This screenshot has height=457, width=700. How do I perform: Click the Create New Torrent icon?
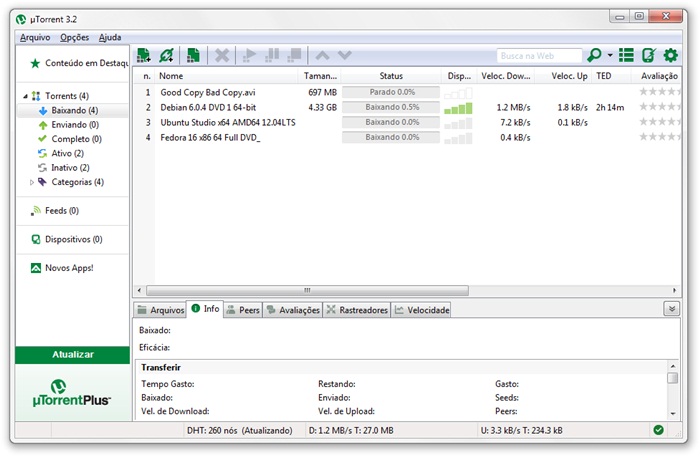194,56
